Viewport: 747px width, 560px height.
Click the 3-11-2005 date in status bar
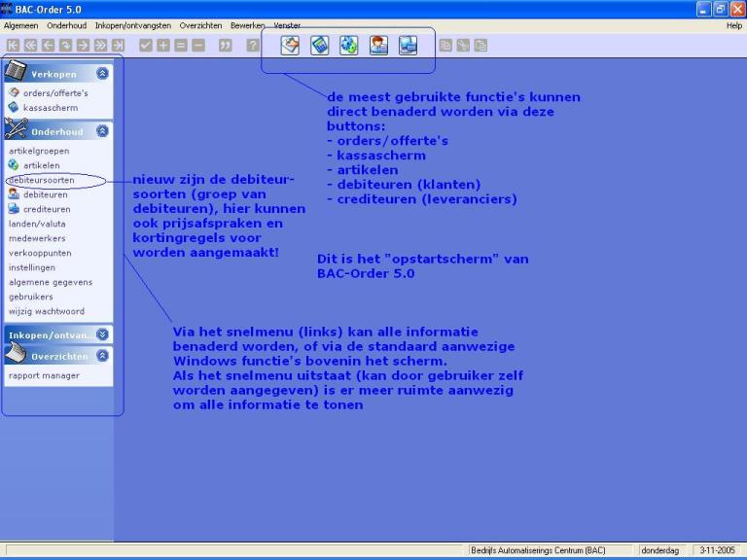(717, 550)
